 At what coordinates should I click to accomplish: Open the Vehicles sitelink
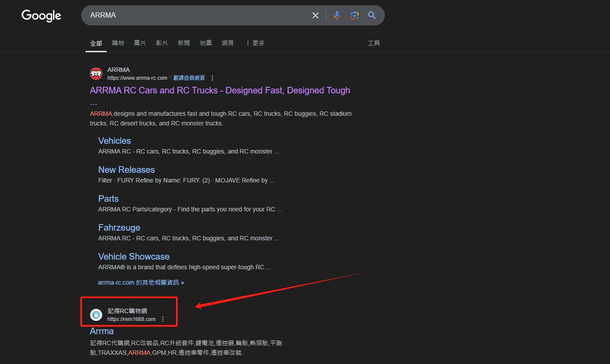[x=115, y=141]
